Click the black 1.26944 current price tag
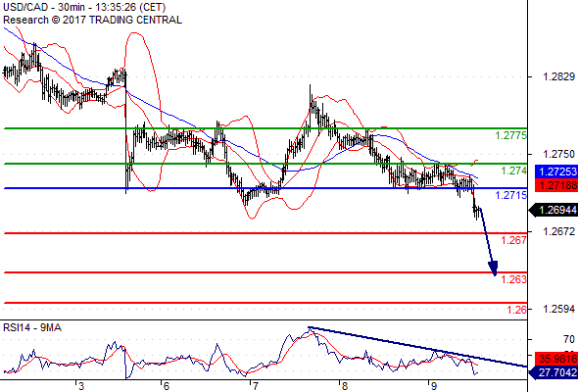This screenshot has height=392, width=578. click(554, 210)
